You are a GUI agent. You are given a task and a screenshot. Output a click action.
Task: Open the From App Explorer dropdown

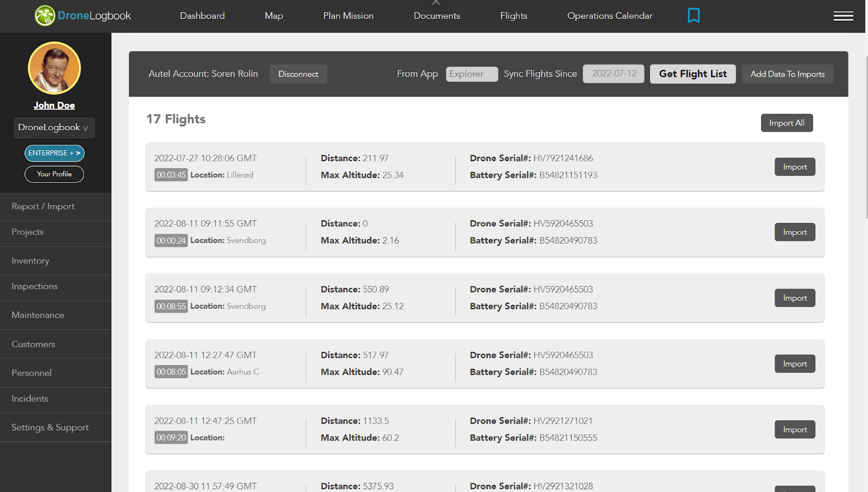tap(471, 74)
